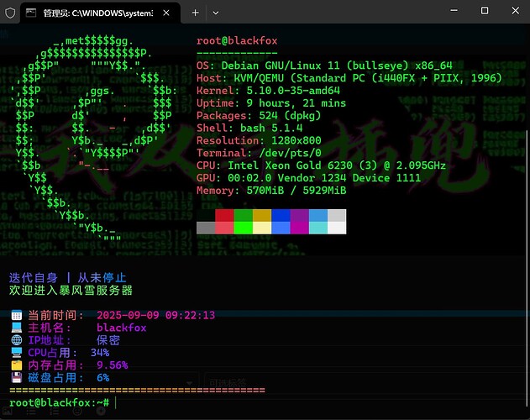Viewport: 530px width, 420px height.
Task: Click the dark blue color block in palette
Action: coord(281,215)
